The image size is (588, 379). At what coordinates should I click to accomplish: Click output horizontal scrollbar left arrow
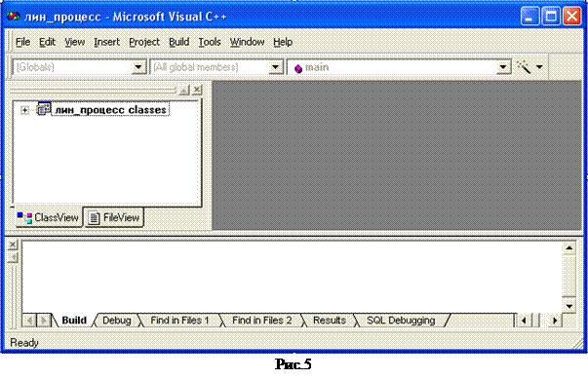point(524,321)
